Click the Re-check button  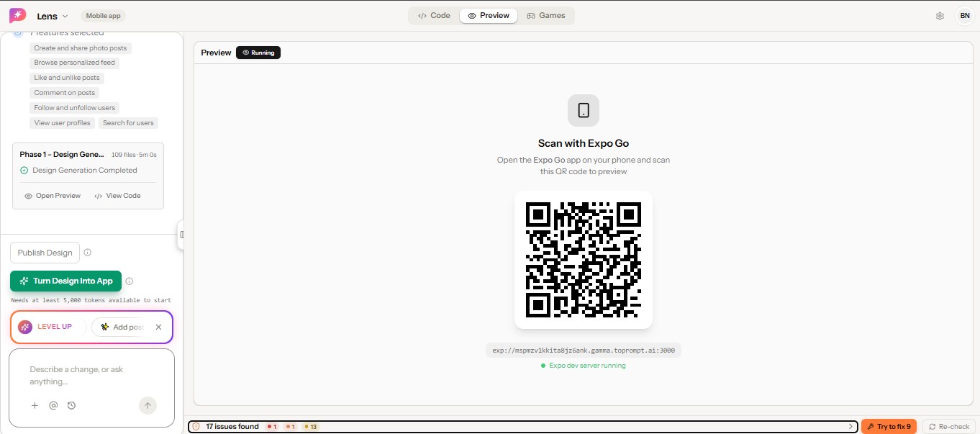(950, 427)
